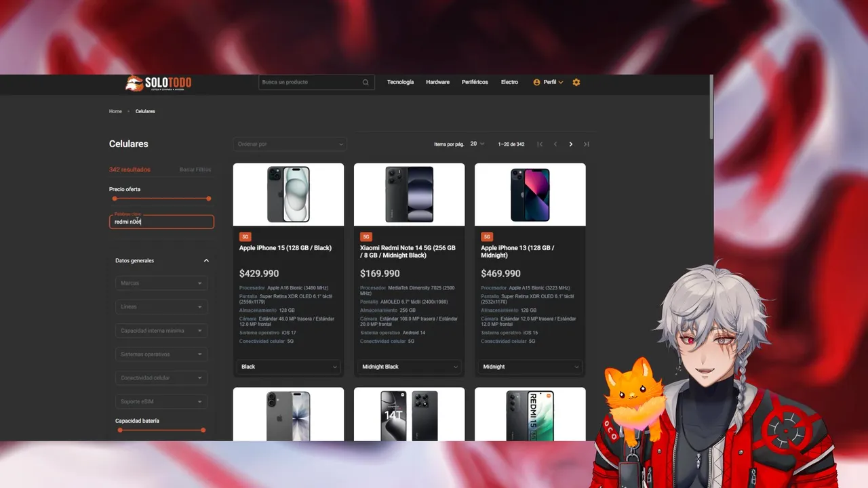Click '342 resultados' text
868x488 pixels.
pos(130,169)
